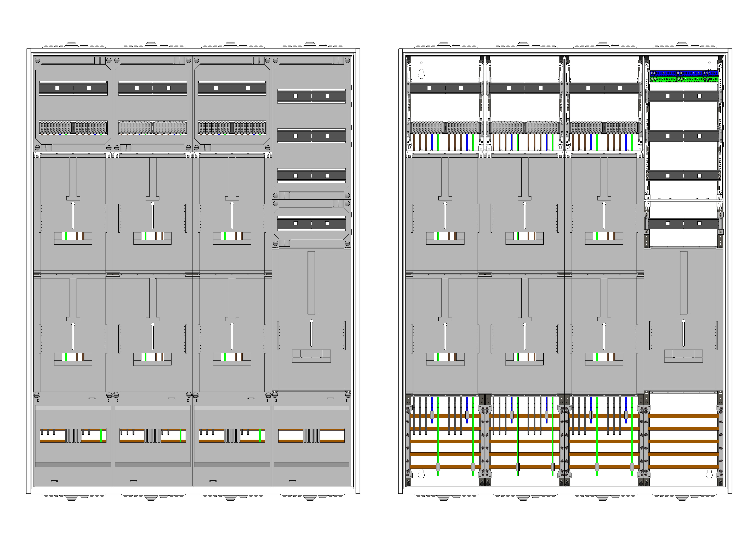Screen dimensions: 756x535
Task: Click busbar cover window in left cabinet's first column
Action: [x=73, y=436]
